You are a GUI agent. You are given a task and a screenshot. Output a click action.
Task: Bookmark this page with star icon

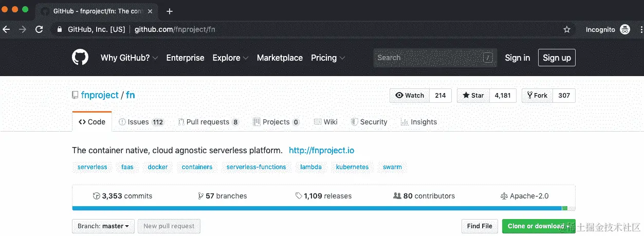point(567,29)
